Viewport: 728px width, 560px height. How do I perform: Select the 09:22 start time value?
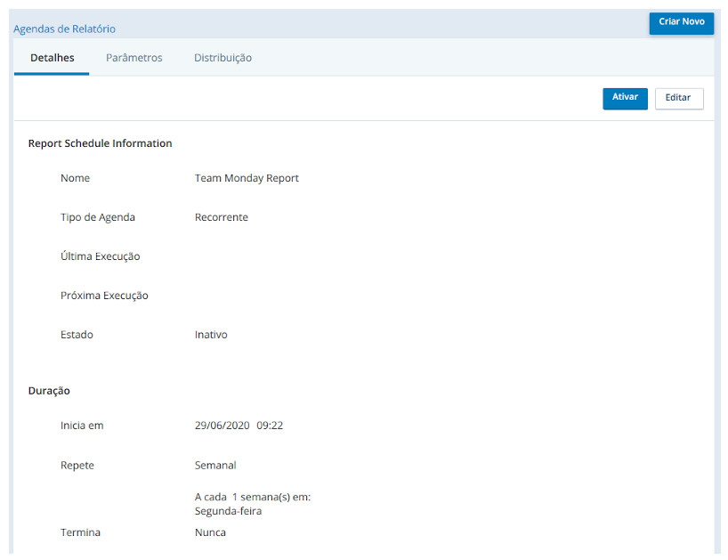(270, 426)
